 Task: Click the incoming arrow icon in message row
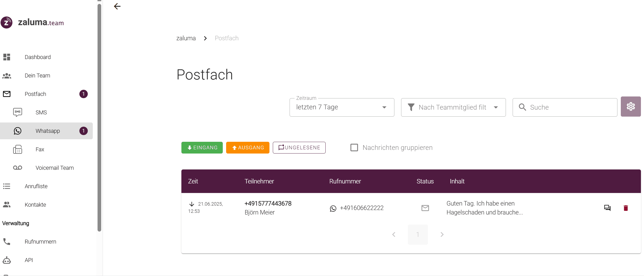(192, 204)
